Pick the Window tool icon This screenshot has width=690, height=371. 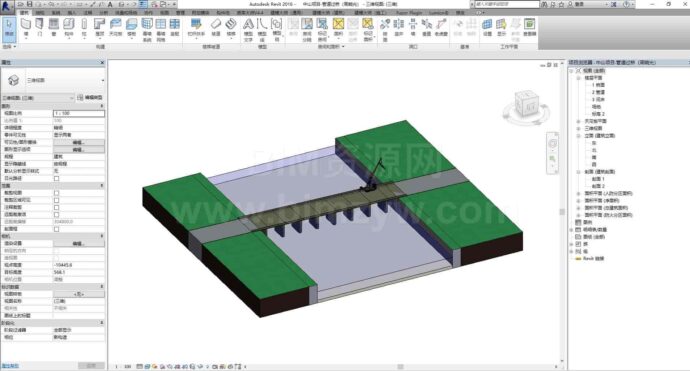click(54, 27)
